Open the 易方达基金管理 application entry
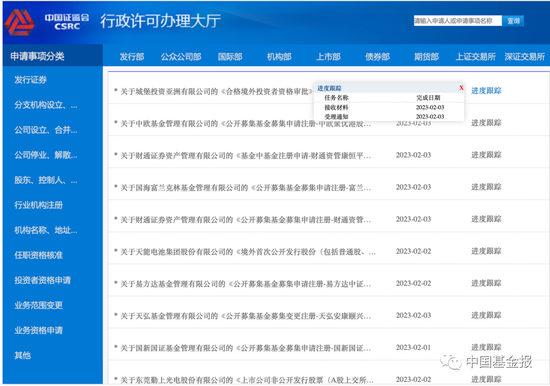The height and width of the screenshot is (386, 550). tap(246, 284)
